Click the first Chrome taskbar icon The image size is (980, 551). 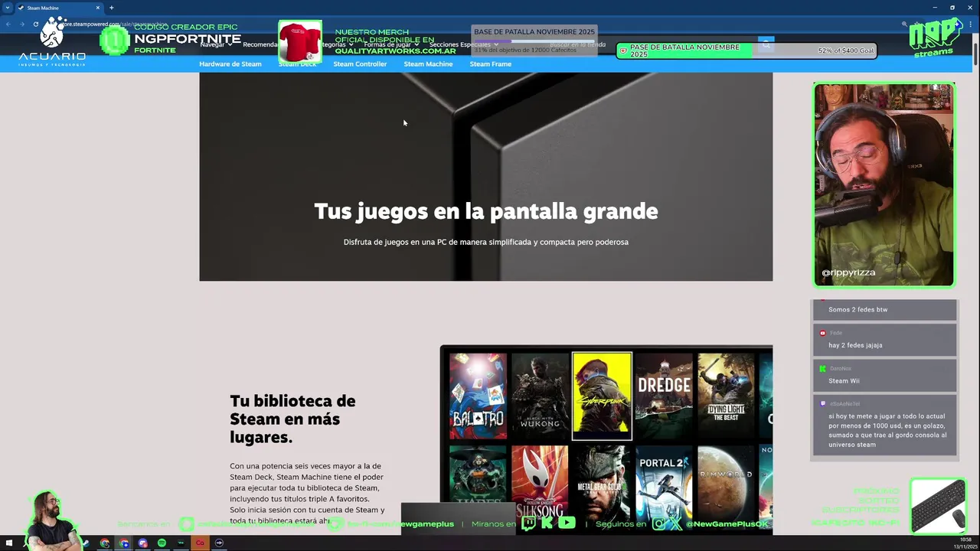pyautogui.click(x=105, y=543)
